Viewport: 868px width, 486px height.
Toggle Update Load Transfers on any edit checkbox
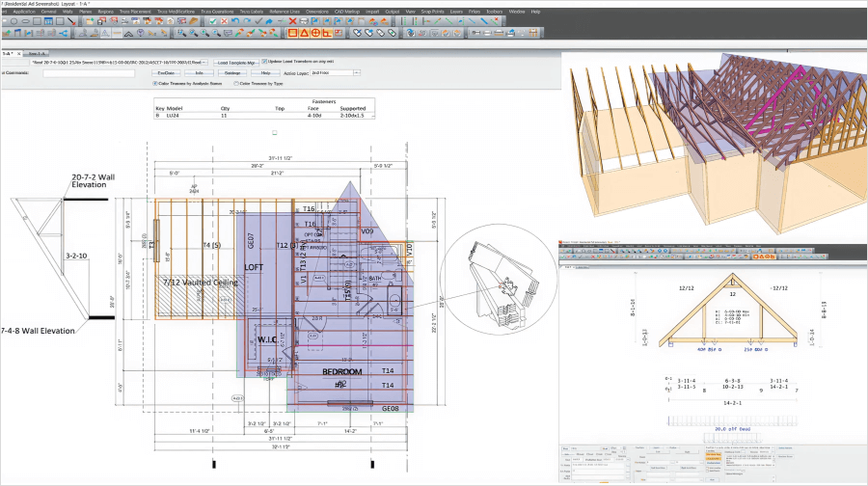tap(264, 62)
